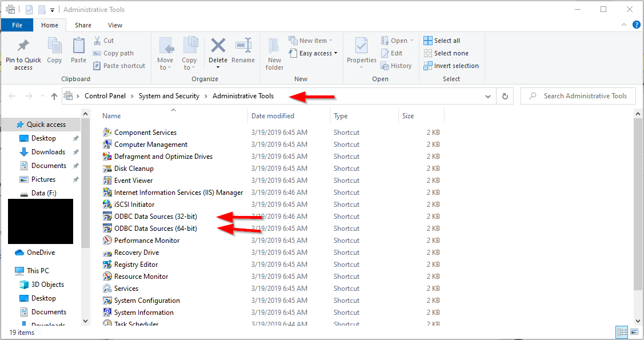Select ODBC Data Sources (32-bit) icon

pyautogui.click(x=107, y=217)
